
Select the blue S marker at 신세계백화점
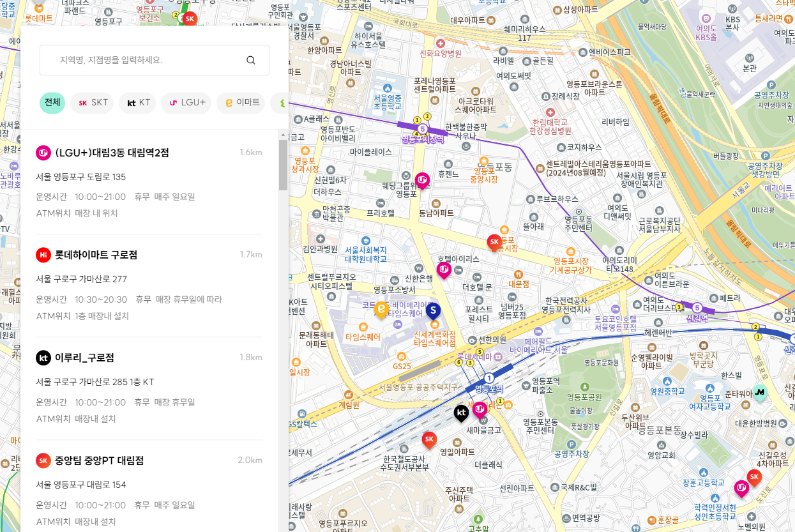(433, 312)
